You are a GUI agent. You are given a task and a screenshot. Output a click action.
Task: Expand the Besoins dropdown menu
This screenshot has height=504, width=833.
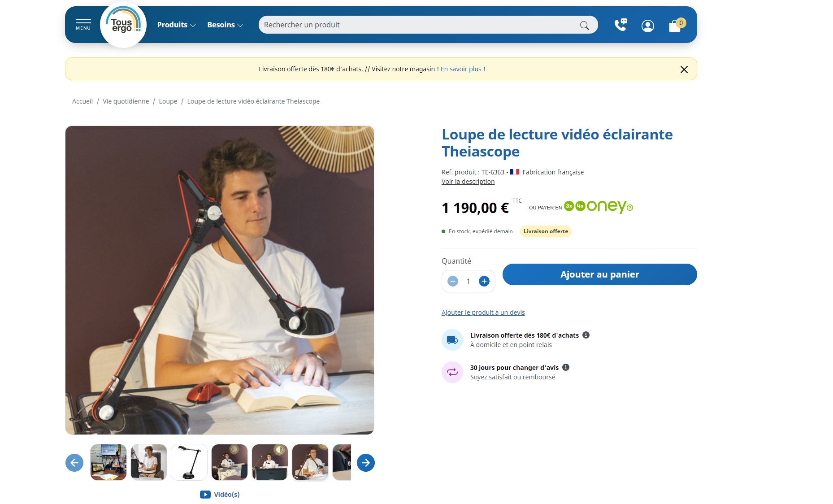pyautogui.click(x=225, y=25)
